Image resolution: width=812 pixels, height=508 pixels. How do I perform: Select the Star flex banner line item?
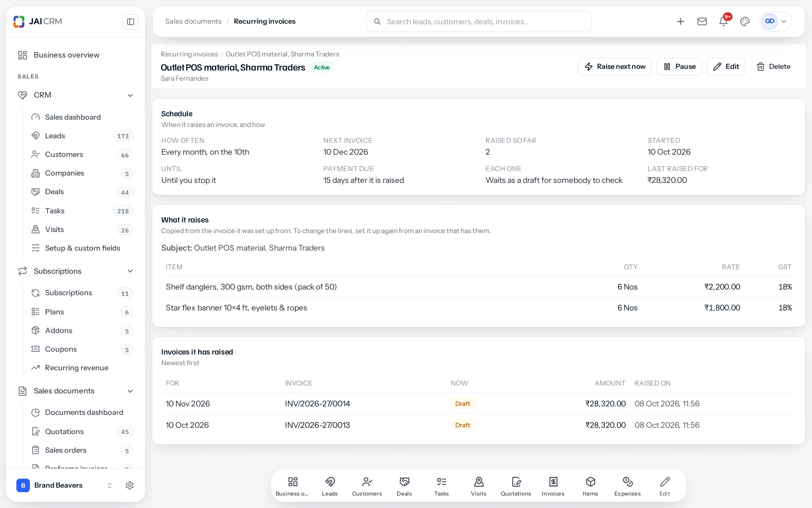[478, 308]
